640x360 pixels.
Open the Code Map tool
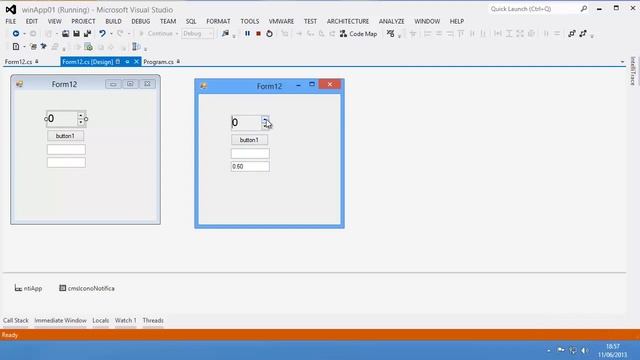click(359, 34)
